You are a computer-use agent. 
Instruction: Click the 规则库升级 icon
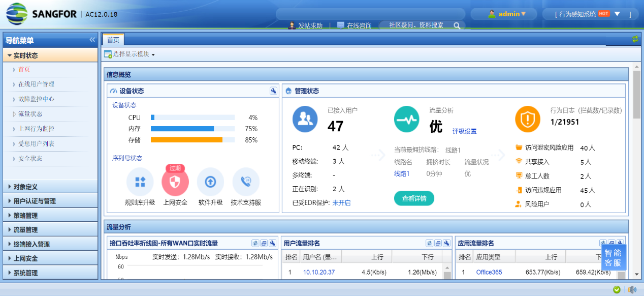140,182
